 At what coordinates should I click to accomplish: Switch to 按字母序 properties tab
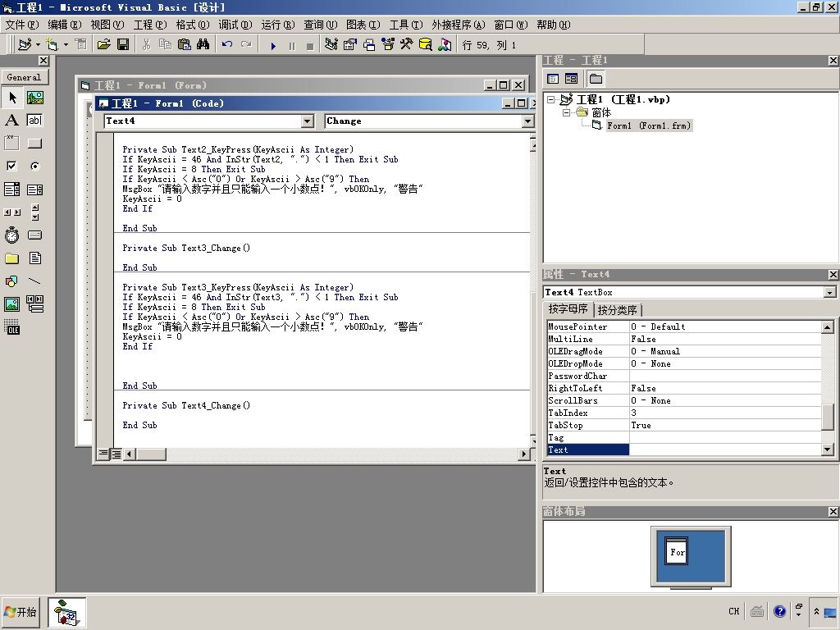click(x=568, y=309)
